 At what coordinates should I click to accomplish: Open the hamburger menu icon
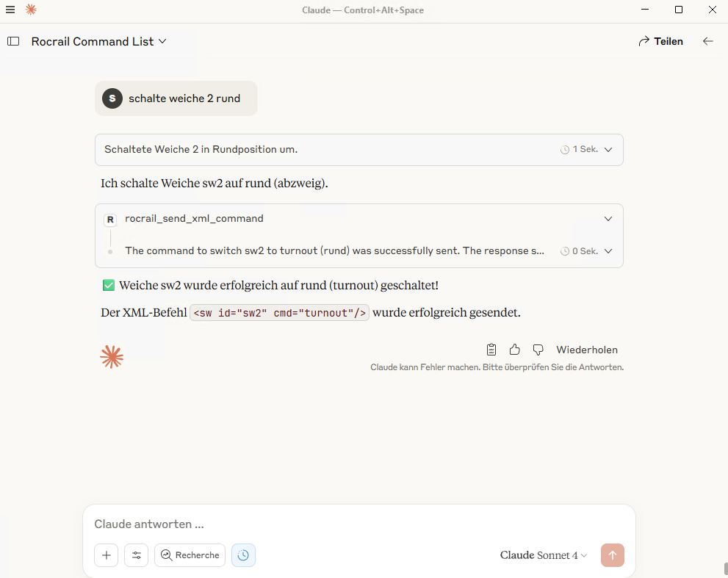pyautogui.click(x=10, y=10)
